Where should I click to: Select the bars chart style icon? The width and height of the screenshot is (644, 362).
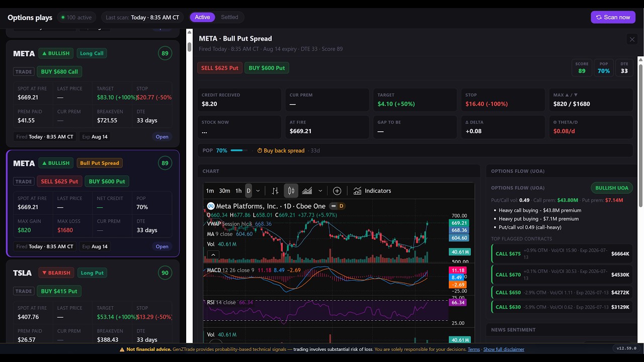(x=275, y=191)
